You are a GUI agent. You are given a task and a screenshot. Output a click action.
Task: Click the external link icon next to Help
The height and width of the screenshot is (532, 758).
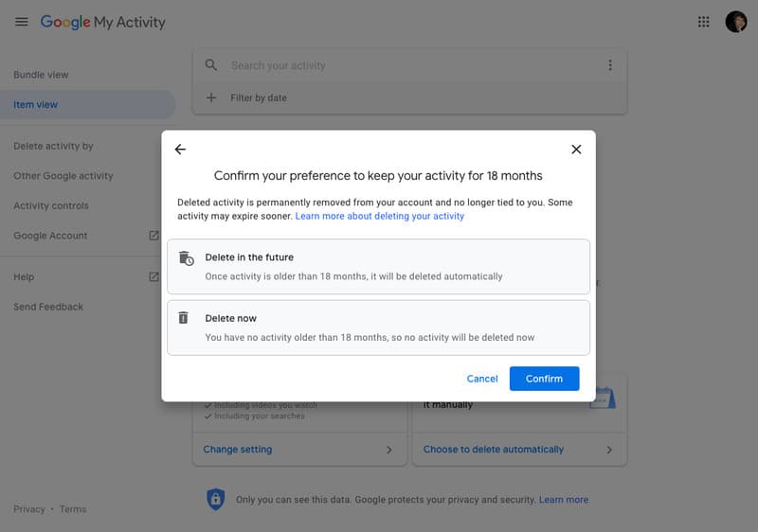tap(153, 277)
